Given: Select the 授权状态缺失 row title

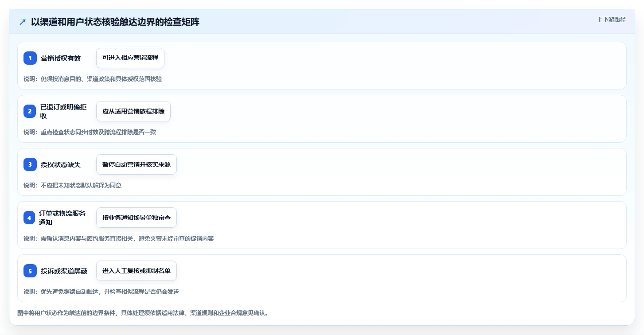Looking at the screenshot, I should 61,164.
